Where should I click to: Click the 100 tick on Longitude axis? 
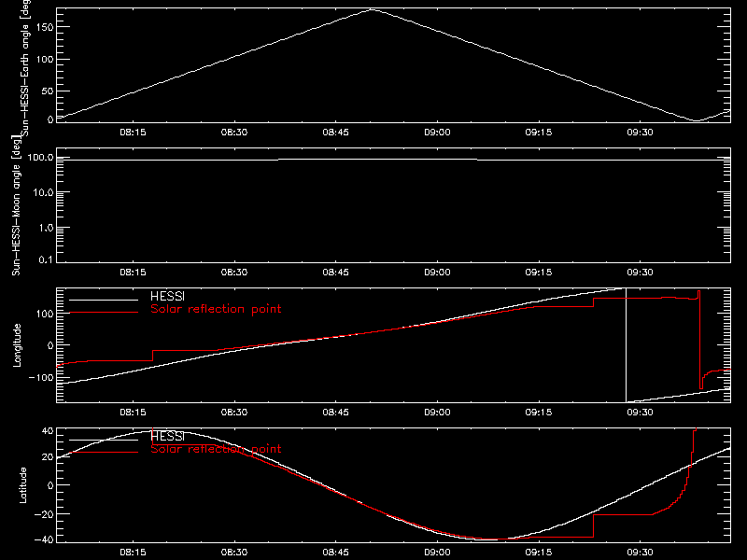click(45, 314)
